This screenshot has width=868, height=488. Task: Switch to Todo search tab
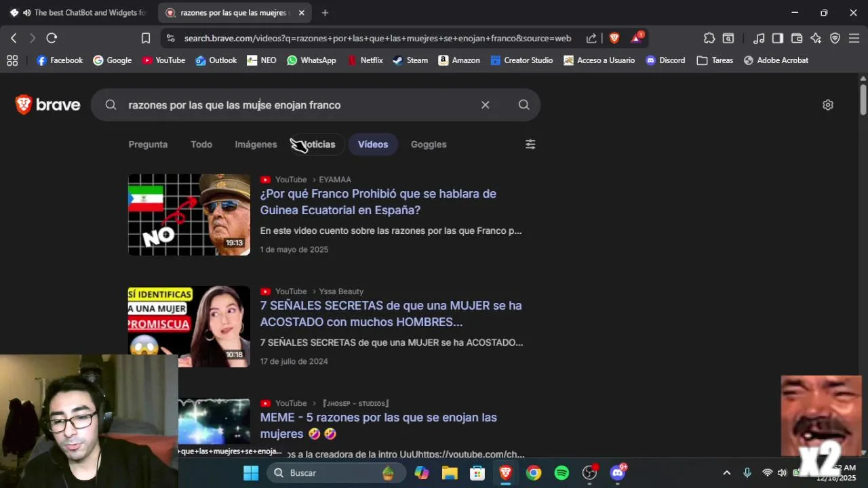(201, 144)
